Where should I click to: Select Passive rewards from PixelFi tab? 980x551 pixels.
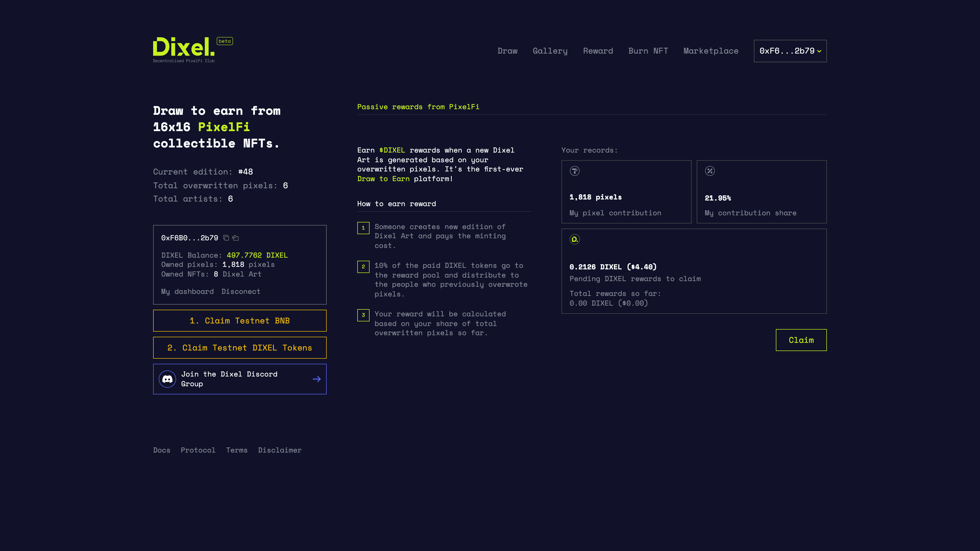point(418,107)
